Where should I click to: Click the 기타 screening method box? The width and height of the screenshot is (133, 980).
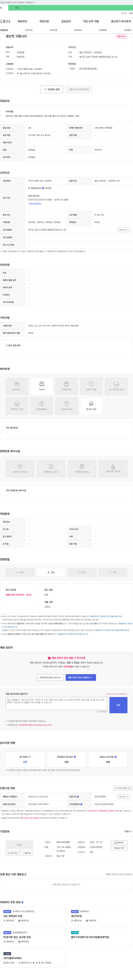point(113,572)
